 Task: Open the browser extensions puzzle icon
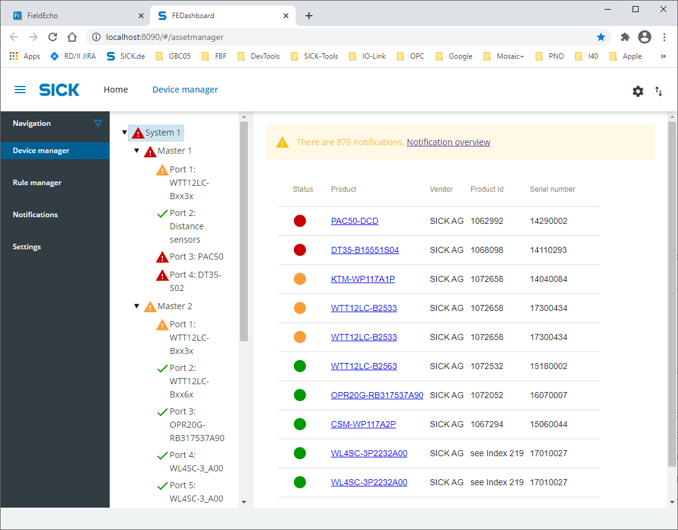625,37
